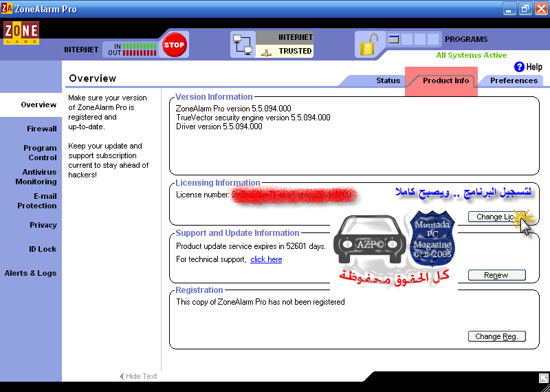Click the Change Reg. button
Screen dimensions: 550x392
tap(496, 336)
